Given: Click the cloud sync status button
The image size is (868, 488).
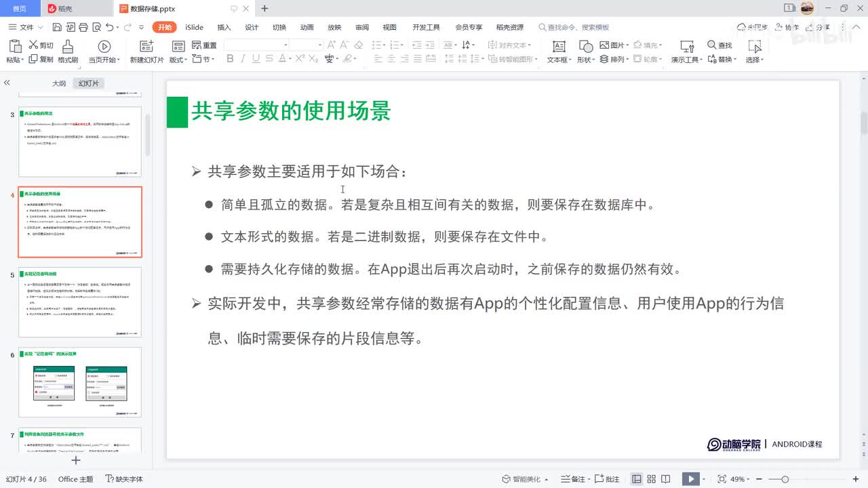Looking at the screenshot, I should pos(753,27).
